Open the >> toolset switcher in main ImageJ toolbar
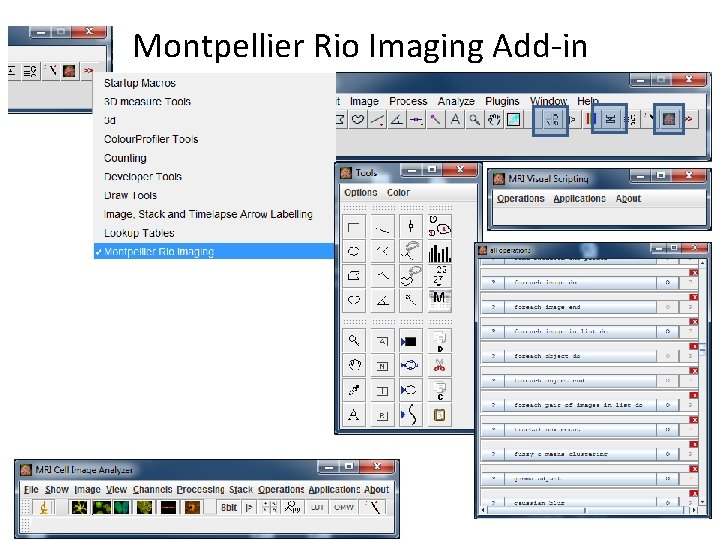The image size is (720, 540). click(688, 119)
